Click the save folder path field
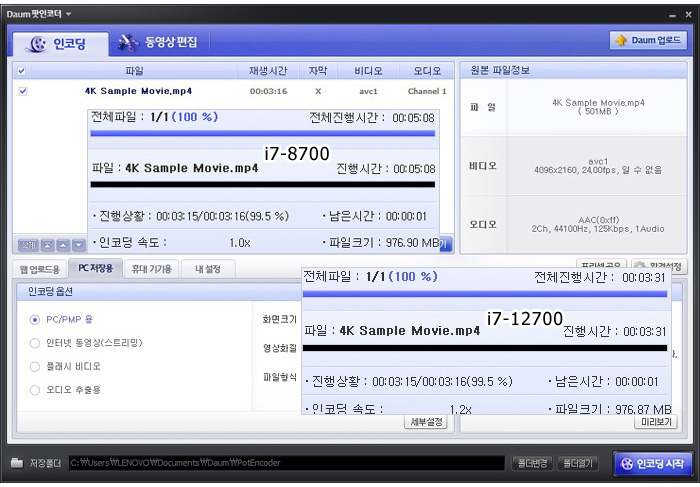700x487 pixels. coord(285,463)
